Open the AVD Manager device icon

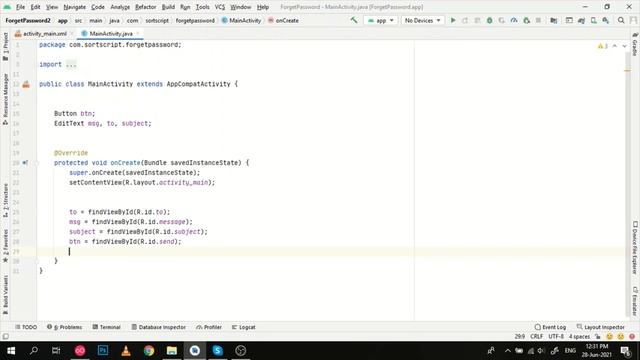593,20
